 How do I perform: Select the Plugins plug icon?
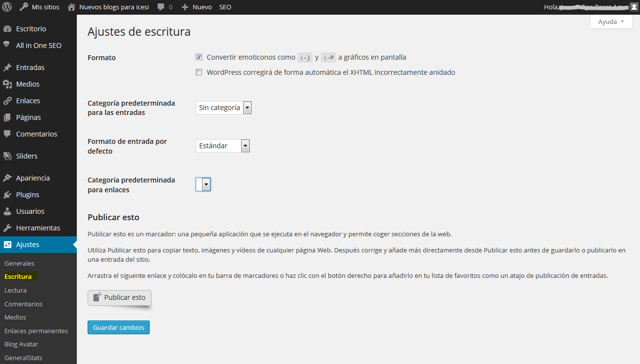click(7, 195)
